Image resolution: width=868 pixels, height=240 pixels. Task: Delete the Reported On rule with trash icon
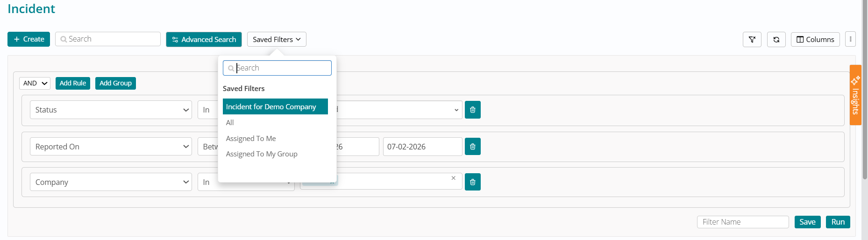point(472,147)
